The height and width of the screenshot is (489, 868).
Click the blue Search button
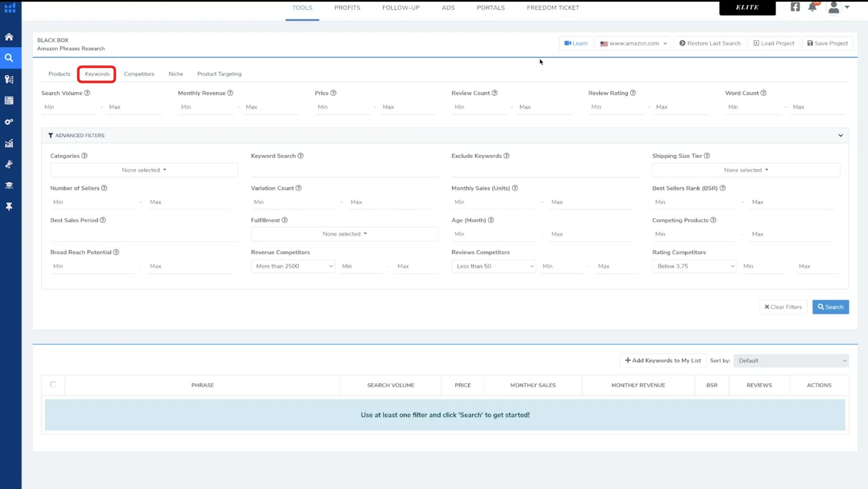[x=830, y=307]
